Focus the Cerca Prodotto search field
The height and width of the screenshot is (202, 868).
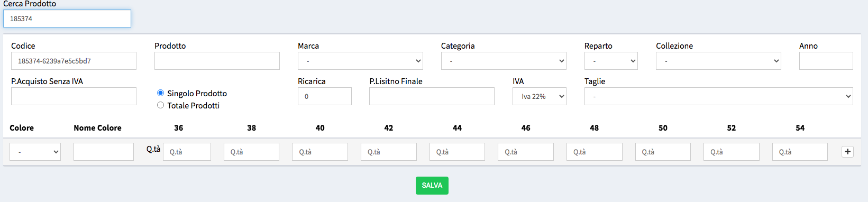coord(67,19)
